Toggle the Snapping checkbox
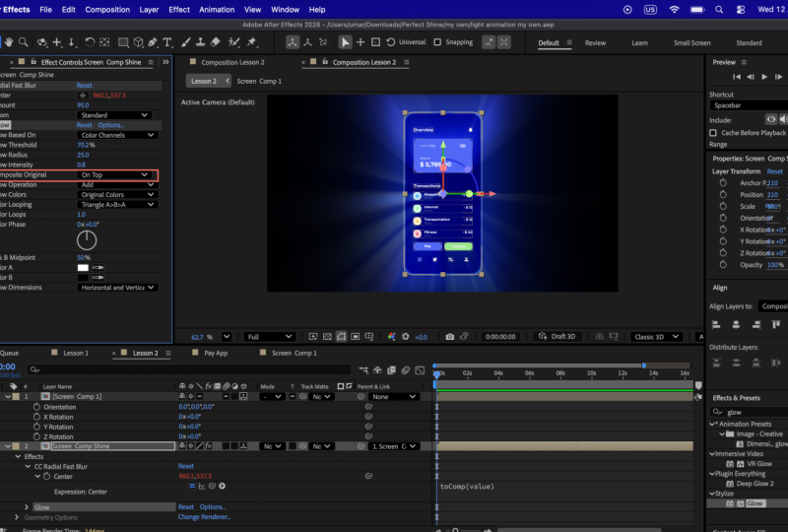This screenshot has height=532, width=788. (x=437, y=42)
